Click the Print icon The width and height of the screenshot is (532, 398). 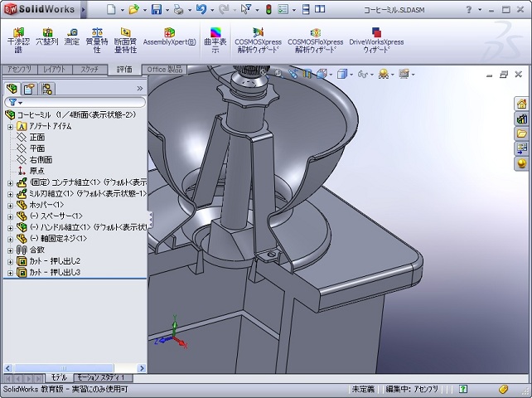[x=178, y=9]
